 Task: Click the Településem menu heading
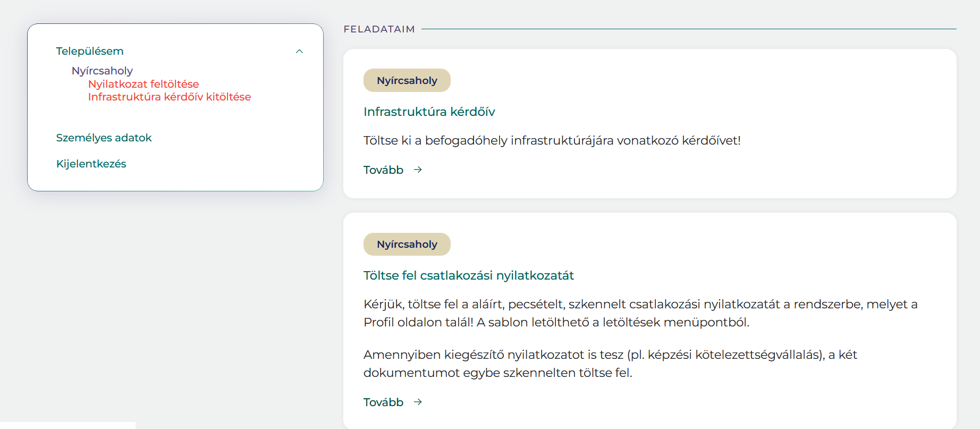point(90,51)
